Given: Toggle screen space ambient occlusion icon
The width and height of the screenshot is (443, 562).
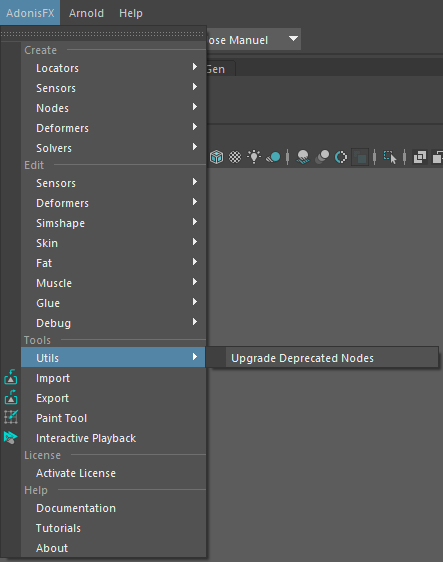Looking at the screenshot, I should pyautogui.click(x=303, y=157).
